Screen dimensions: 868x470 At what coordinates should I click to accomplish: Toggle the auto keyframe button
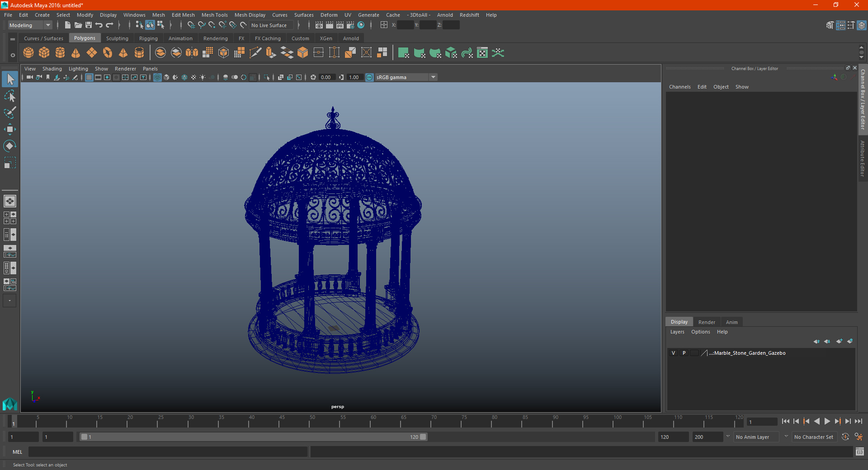coord(845,437)
